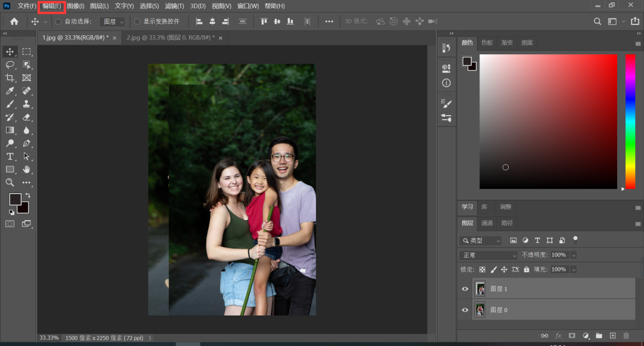Enable Show Transform Controls checkbox
The height and width of the screenshot is (346, 644).
click(x=137, y=21)
